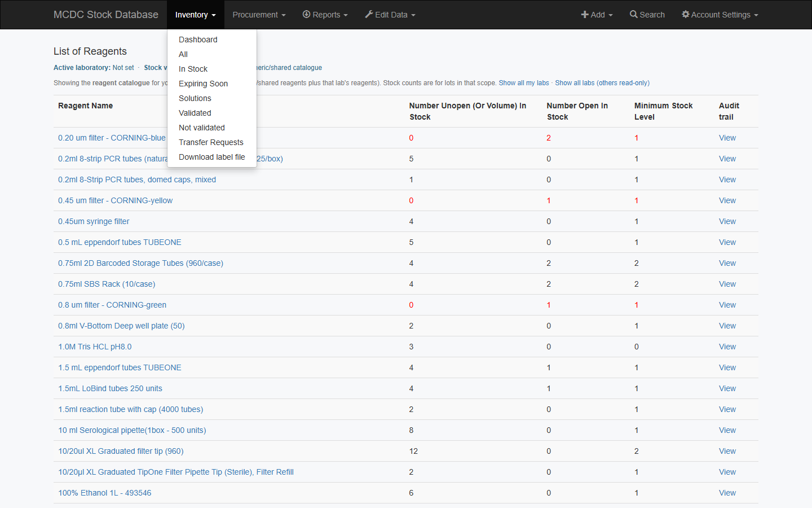View audit trail for 0.8 um filter CORNING-green
The height and width of the screenshot is (508, 812).
click(x=727, y=305)
